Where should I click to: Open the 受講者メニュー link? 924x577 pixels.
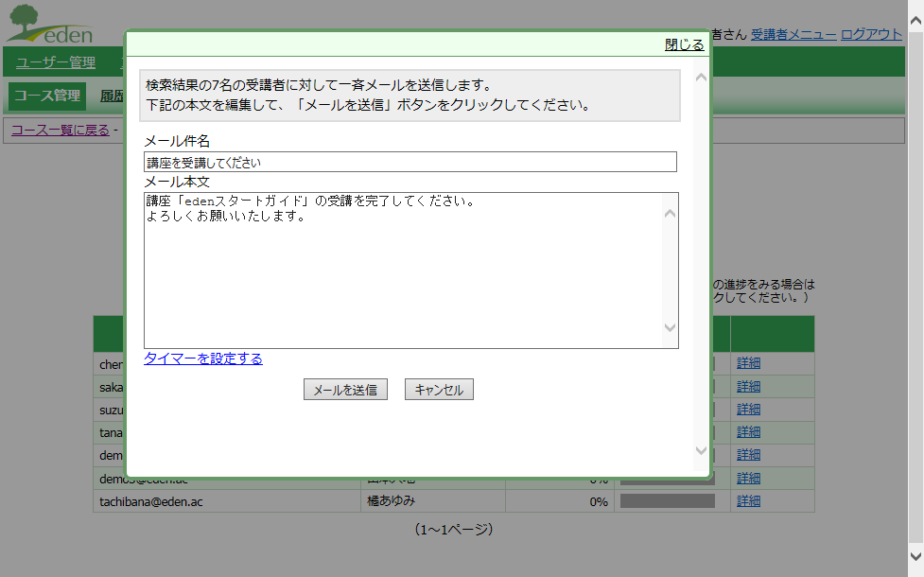[x=793, y=34]
